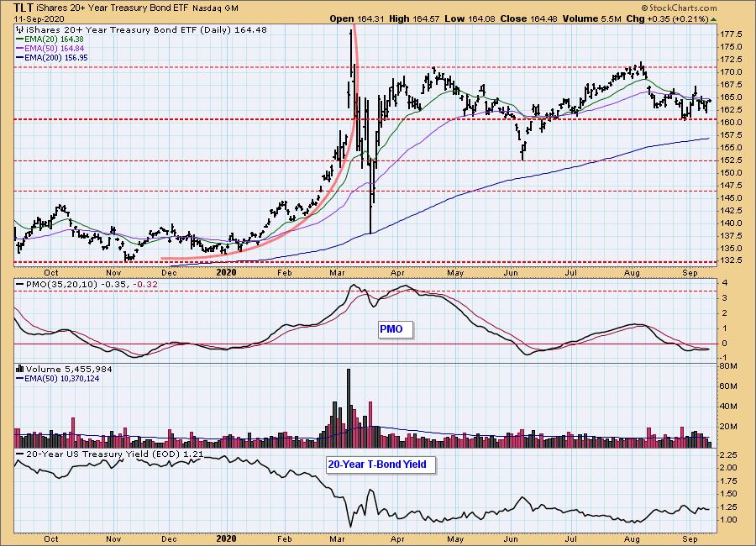Click the 'Chg +0.35 (+0.21%)' value
The height and width of the screenshot is (546, 756).
pyautogui.click(x=667, y=18)
